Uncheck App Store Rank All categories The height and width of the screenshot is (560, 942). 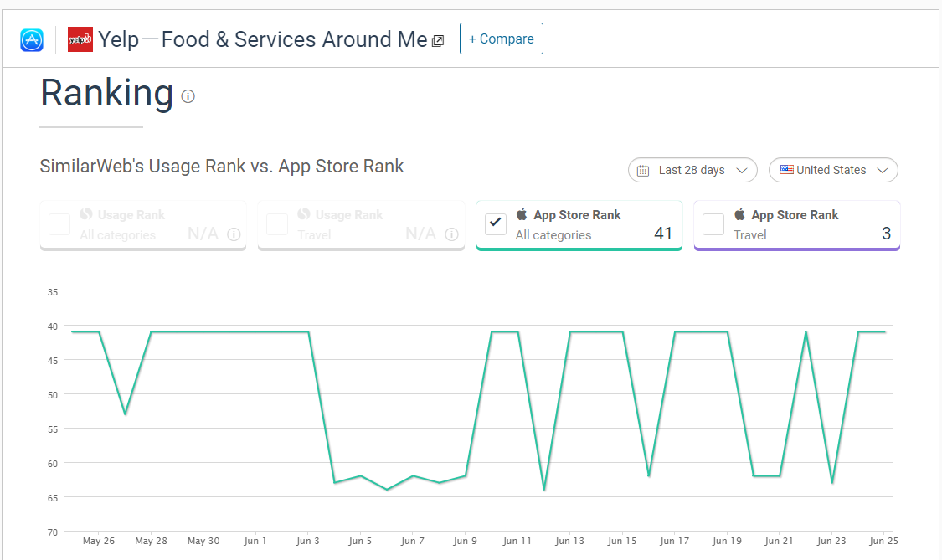coord(495,224)
